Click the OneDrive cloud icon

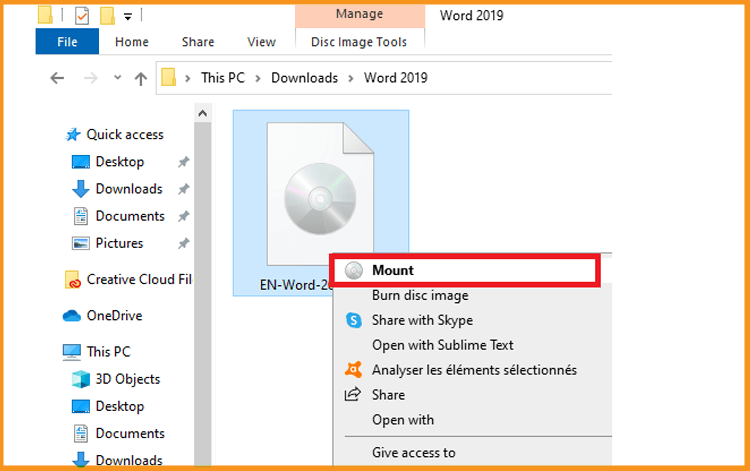(x=72, y=316)
